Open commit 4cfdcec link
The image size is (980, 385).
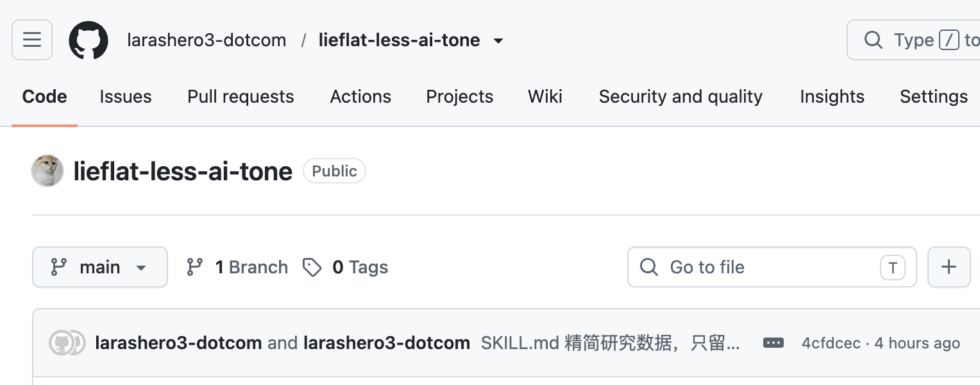point(831,343)
